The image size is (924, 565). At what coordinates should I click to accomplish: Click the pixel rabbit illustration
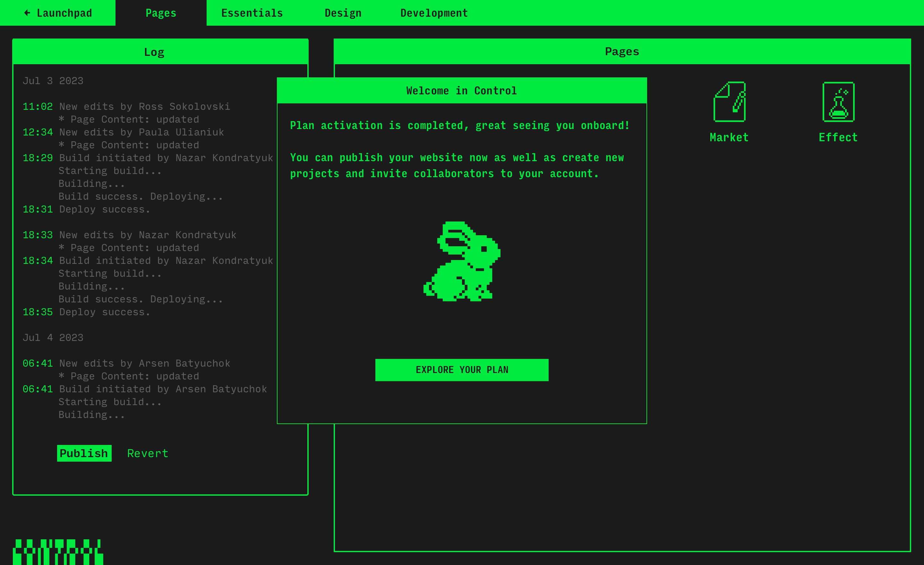(x=462, y=262)
